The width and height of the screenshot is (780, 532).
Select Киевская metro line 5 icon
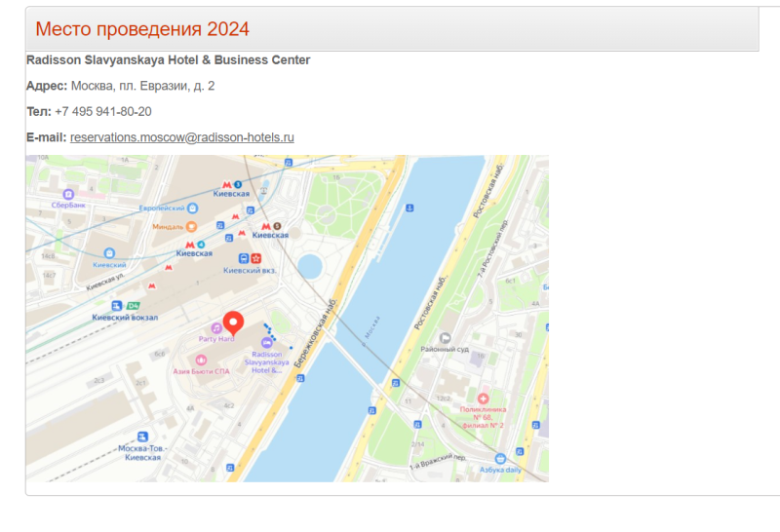(277, 226)
